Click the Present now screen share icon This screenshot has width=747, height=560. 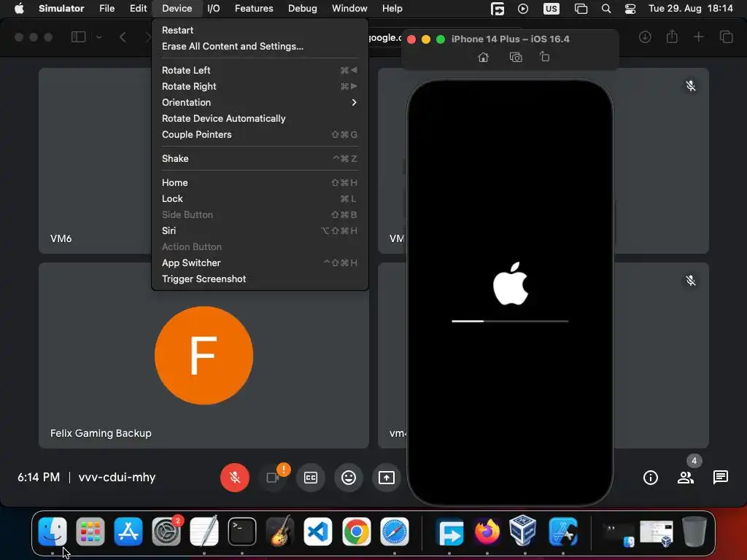(387, 477)
